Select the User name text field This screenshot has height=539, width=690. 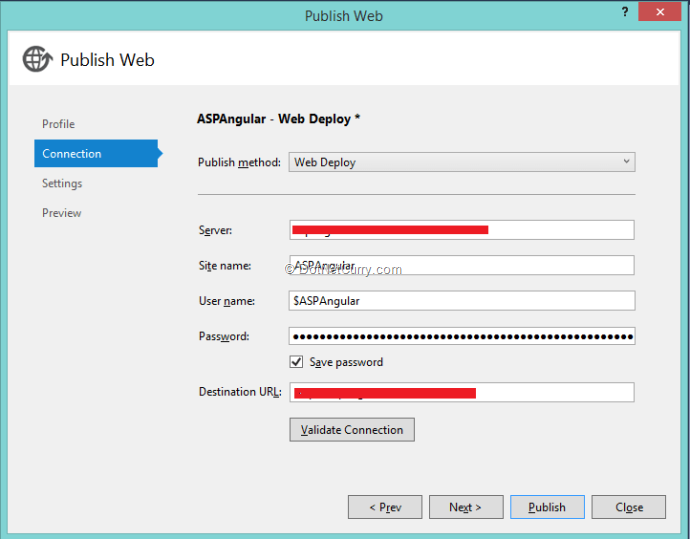[x=462, y=301]
